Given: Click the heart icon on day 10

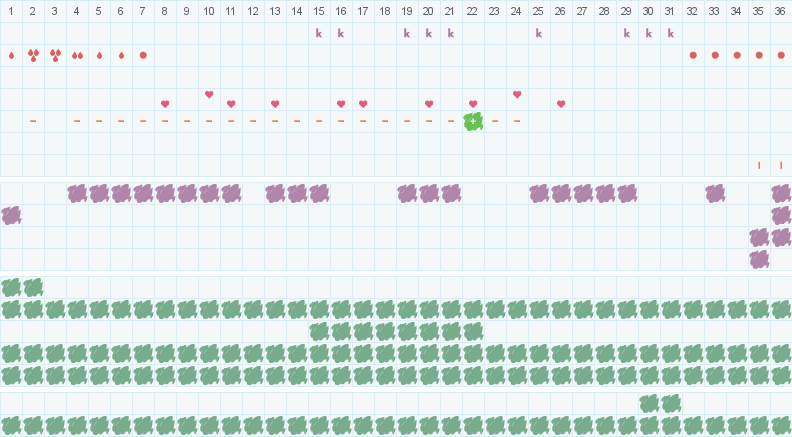Looking at the screenshot, I should (x=209, y=94).
